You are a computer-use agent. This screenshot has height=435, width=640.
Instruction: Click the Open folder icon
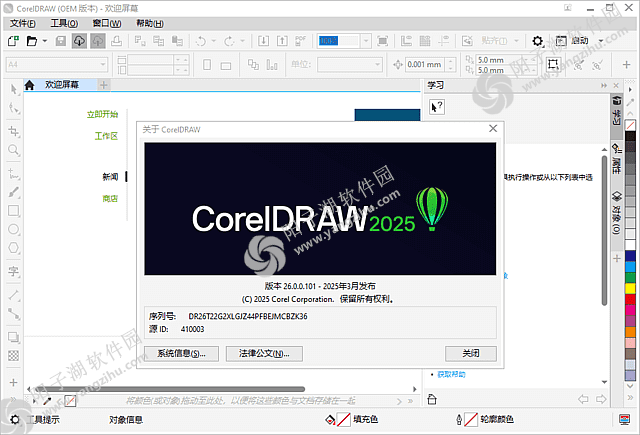coord(31,41)
